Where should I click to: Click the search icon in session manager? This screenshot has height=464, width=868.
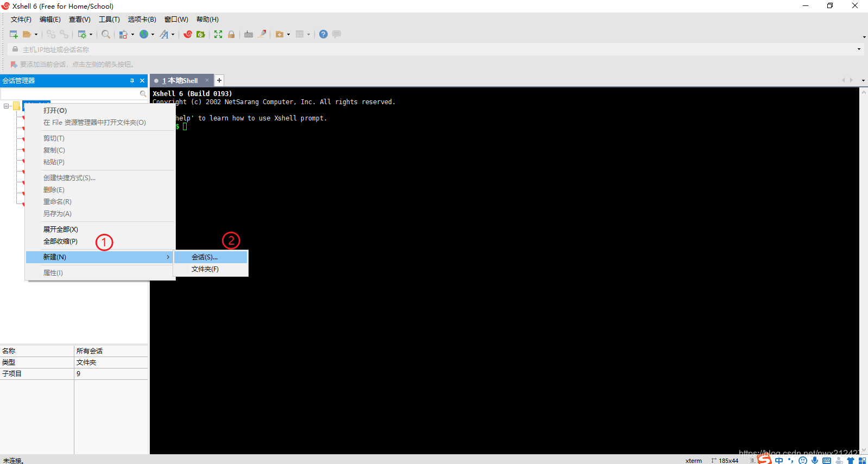coord(143,94)
